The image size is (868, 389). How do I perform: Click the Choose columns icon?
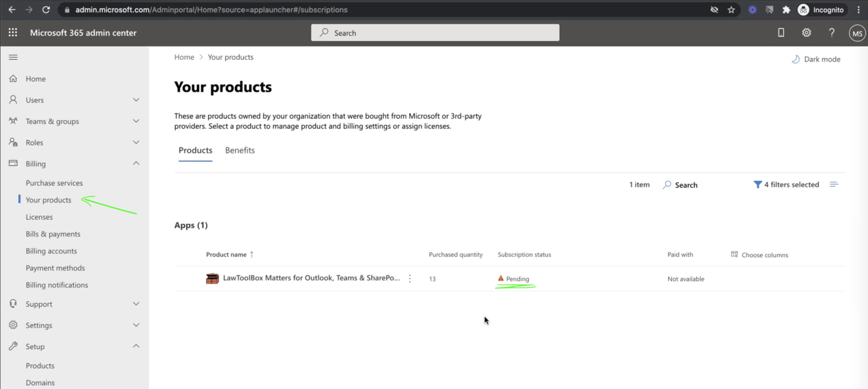coord(734,254)
